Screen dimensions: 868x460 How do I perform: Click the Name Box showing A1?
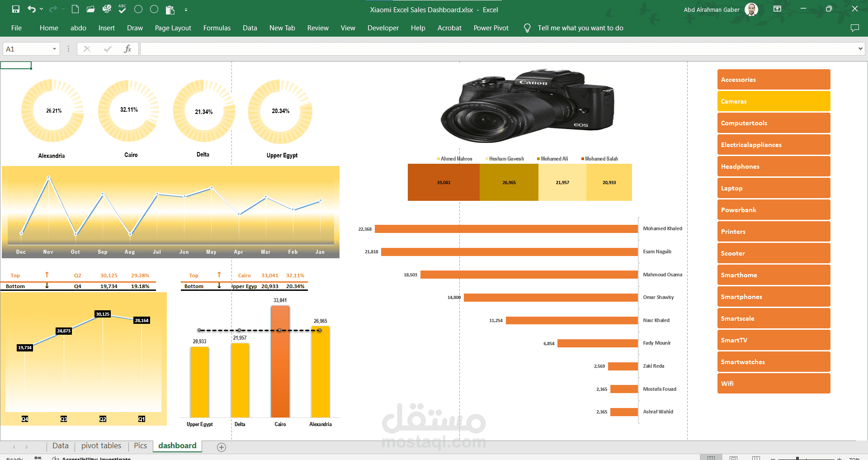[x=26, y=49]
